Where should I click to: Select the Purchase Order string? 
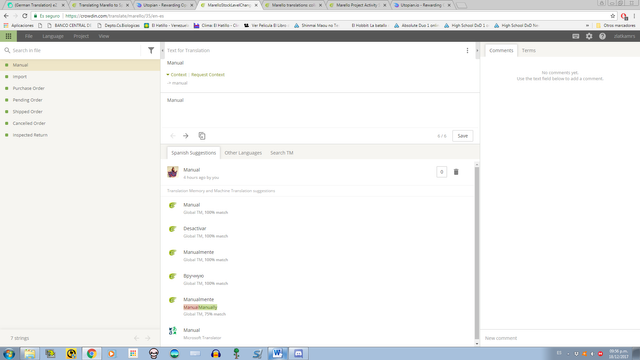pyautogui.click(x=80, y=88)
